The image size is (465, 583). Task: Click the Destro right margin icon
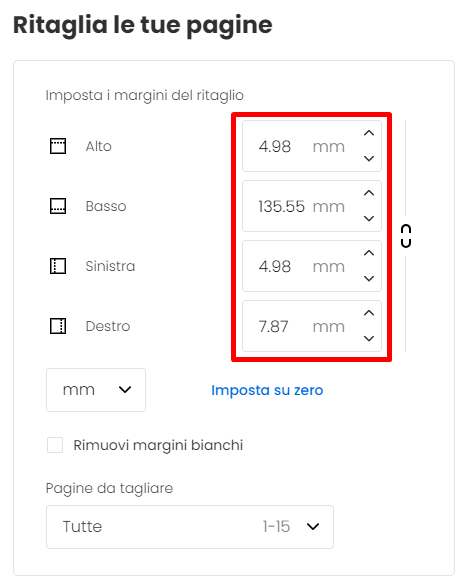click(x=58, y=326)
